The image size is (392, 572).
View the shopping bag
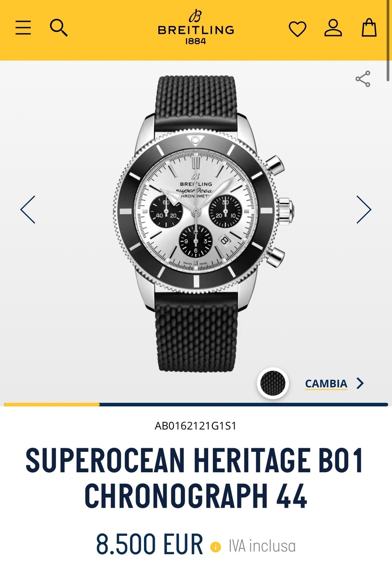pos(369,27)
